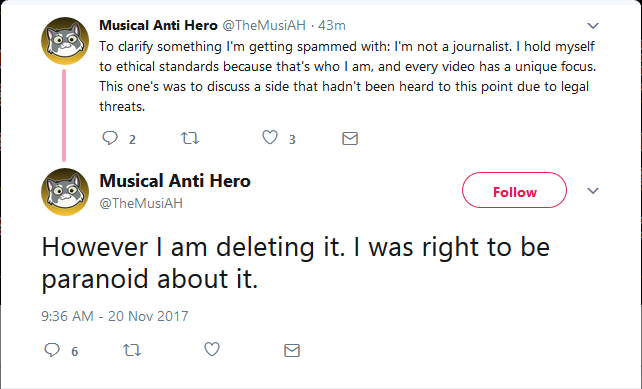Share main tweet via message envelope icon
This screenshot has width=642, height=389.
pos(292,351)
